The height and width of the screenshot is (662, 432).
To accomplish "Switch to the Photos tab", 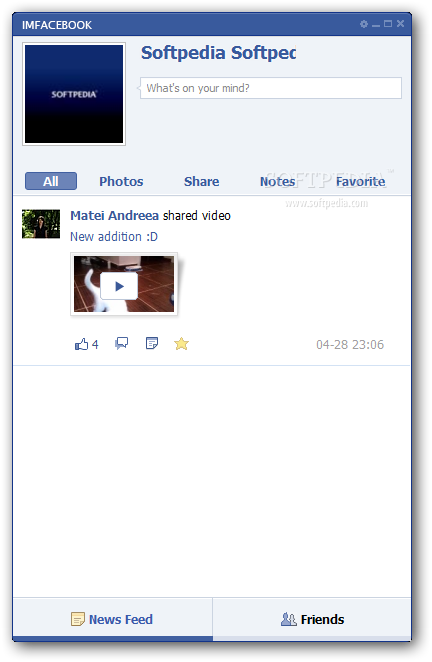I will (x=121, y=182).
